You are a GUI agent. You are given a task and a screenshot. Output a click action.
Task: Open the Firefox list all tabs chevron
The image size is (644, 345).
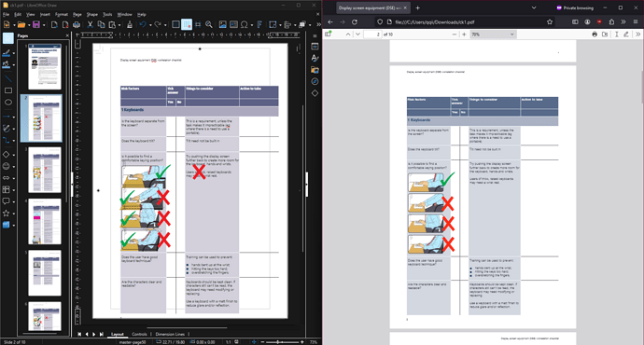click(x=534, y=7)
